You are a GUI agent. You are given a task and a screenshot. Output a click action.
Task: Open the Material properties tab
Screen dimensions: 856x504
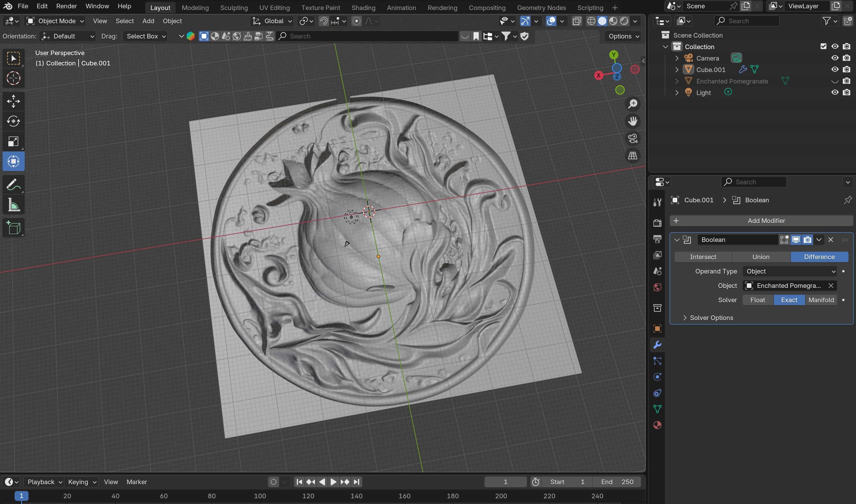tap(657, 425)
